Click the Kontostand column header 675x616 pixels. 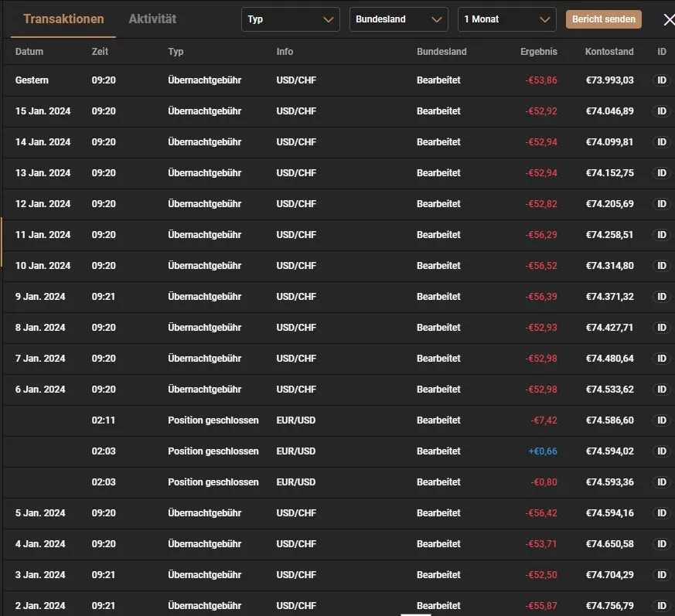[x=609, y=52]
